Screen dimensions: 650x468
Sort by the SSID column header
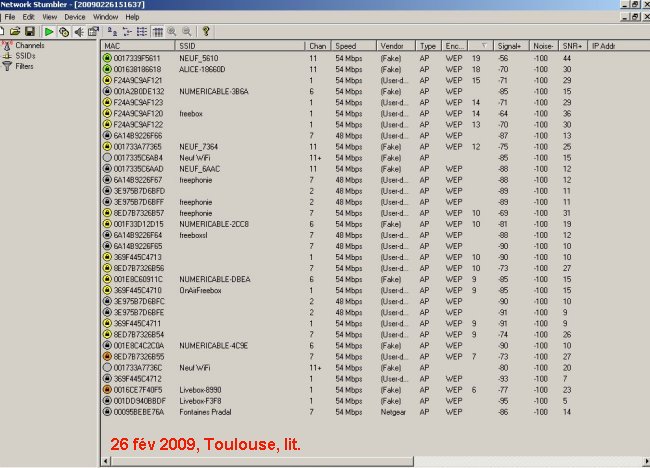point(240,46)
